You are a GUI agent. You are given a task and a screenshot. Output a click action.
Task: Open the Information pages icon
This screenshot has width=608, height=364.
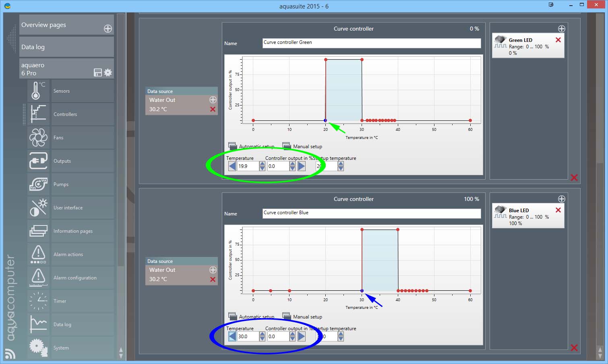(38, 231)
